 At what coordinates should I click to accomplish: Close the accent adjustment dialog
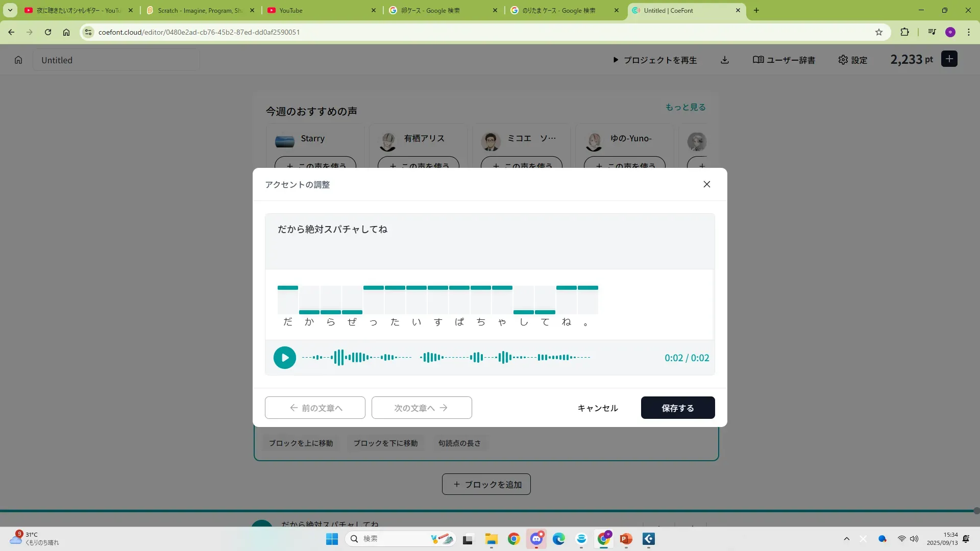(x=706, y=184)
